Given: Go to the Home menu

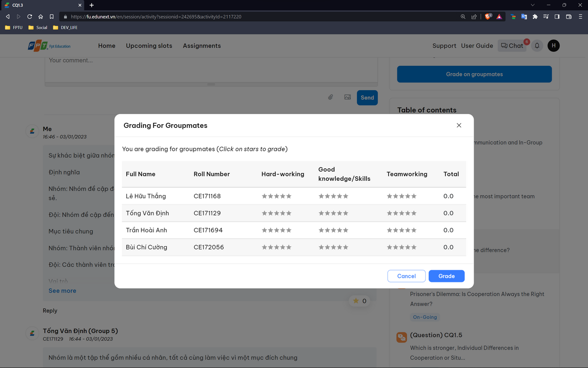Looking at the screenshot, I should click(107, 46).
